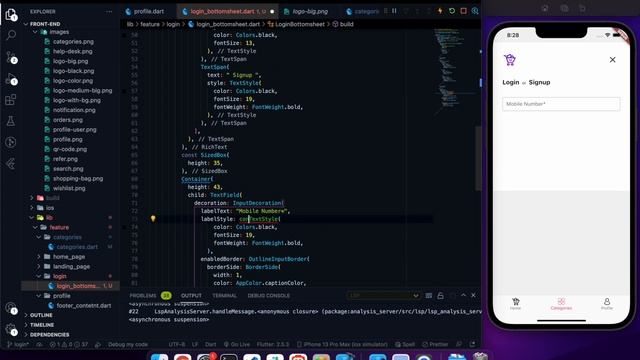Click the lightbulb quick fix icon

153,219
